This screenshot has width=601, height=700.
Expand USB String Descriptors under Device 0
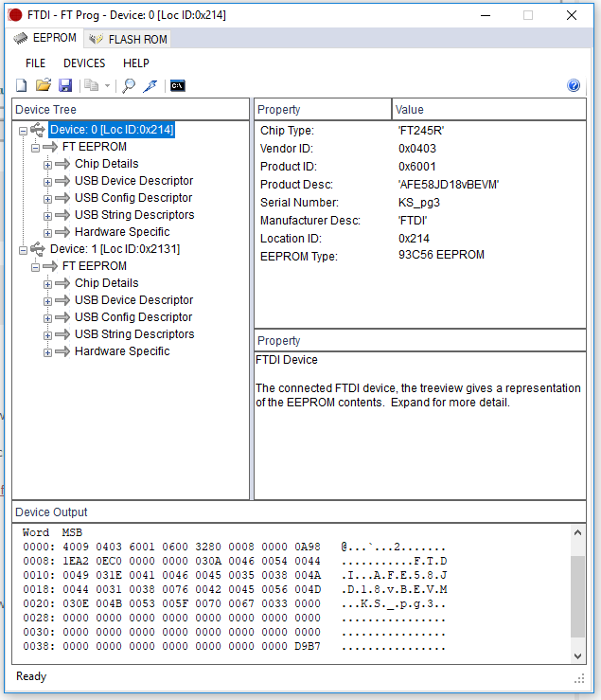pos(47,216)
